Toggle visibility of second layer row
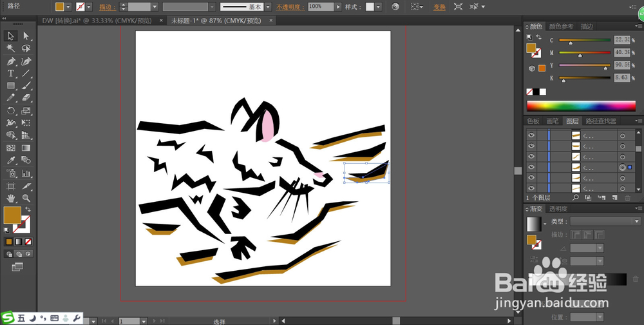644x325 pixels. coord(531,146)
